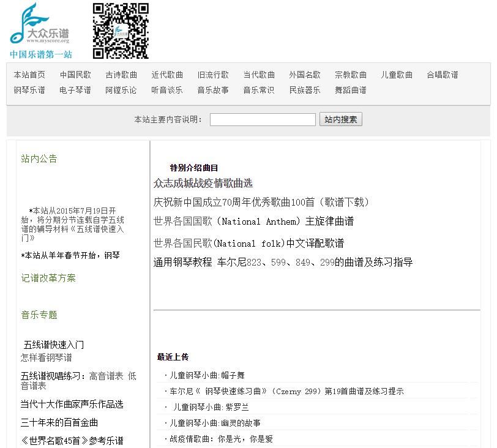The width and height of the screenshot is (497, 448).
Task: Open 民族器乐 category
Action: (305, 90)
